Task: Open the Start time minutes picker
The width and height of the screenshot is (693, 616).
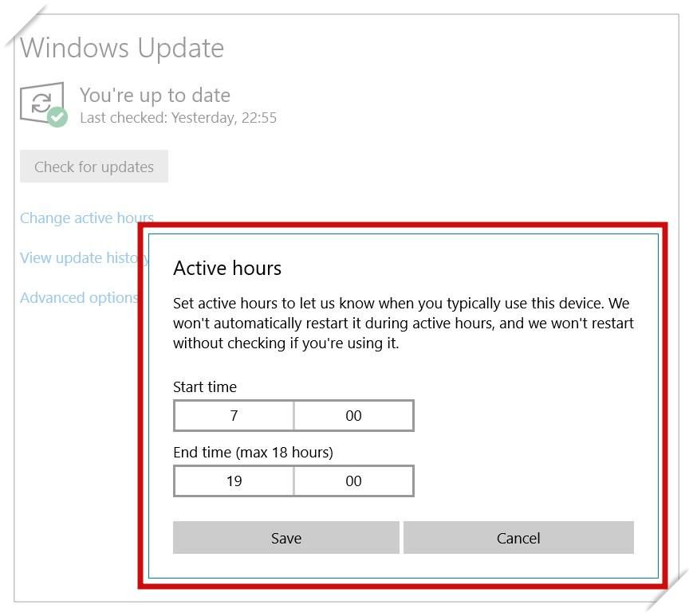Action: coord(353,415)
